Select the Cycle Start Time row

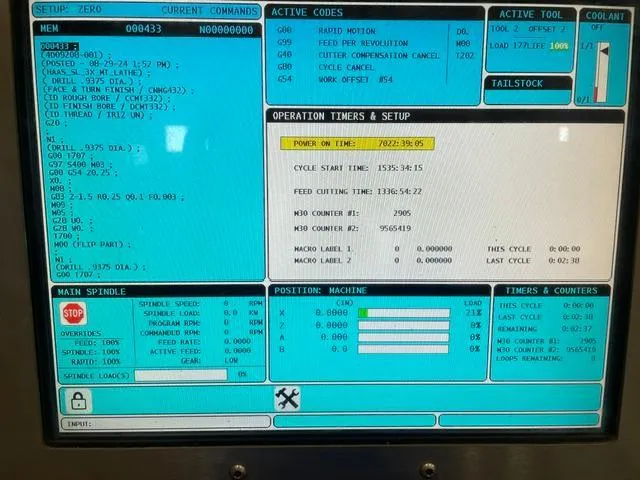358,168
